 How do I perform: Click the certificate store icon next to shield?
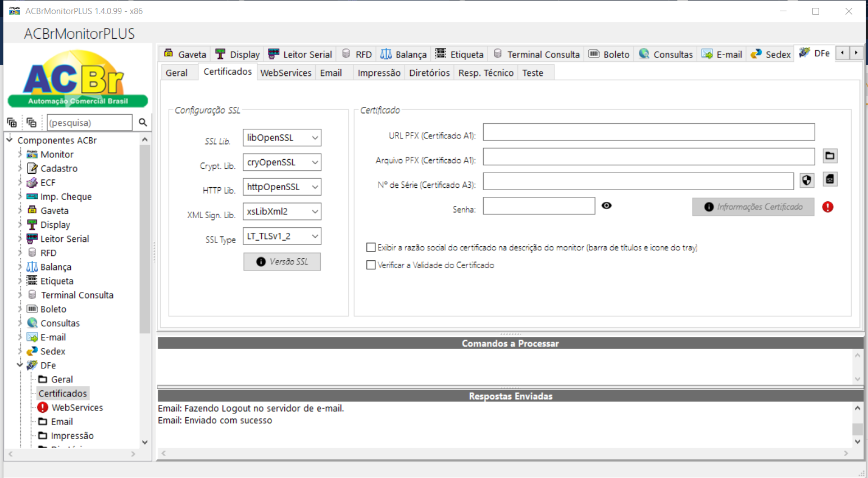830,179
